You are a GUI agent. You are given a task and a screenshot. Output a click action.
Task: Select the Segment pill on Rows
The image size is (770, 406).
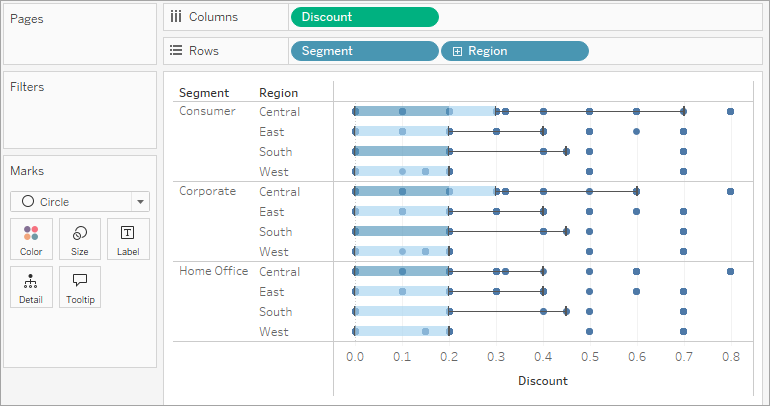[364, 51]
